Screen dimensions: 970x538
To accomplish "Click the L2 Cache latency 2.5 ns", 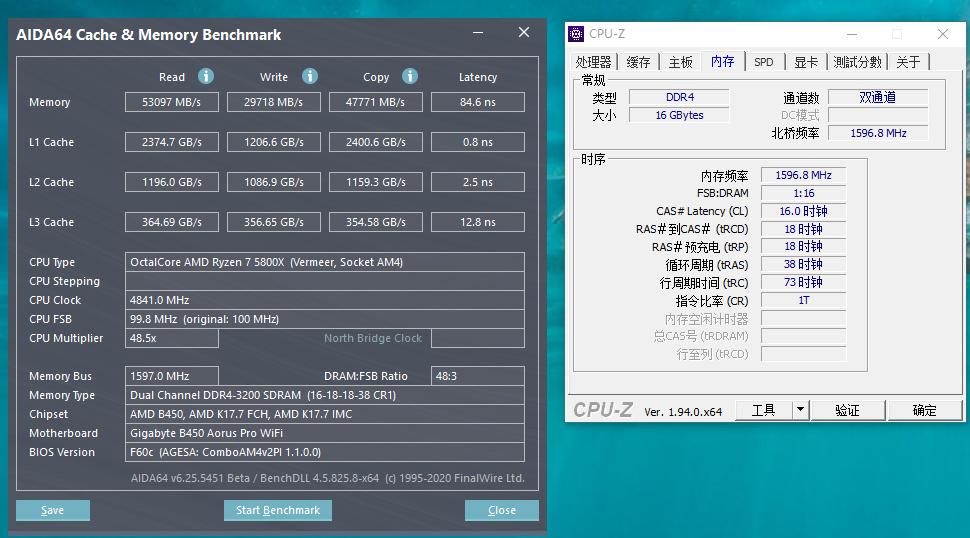I will pos(478,182).
